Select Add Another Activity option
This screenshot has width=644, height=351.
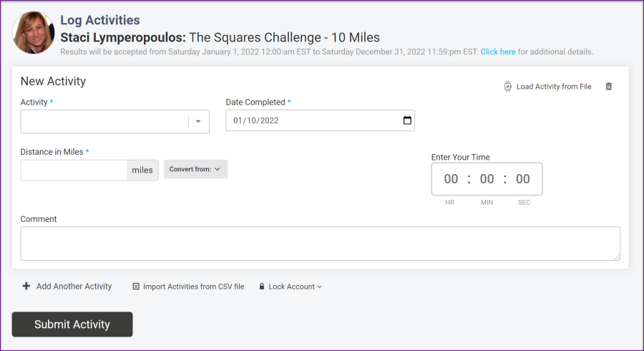(74, 287)
